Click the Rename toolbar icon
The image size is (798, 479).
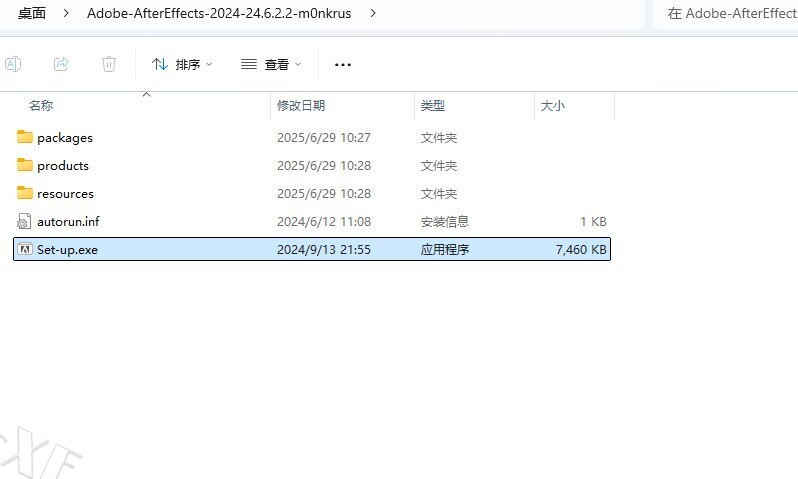click(x=13, y=64)
